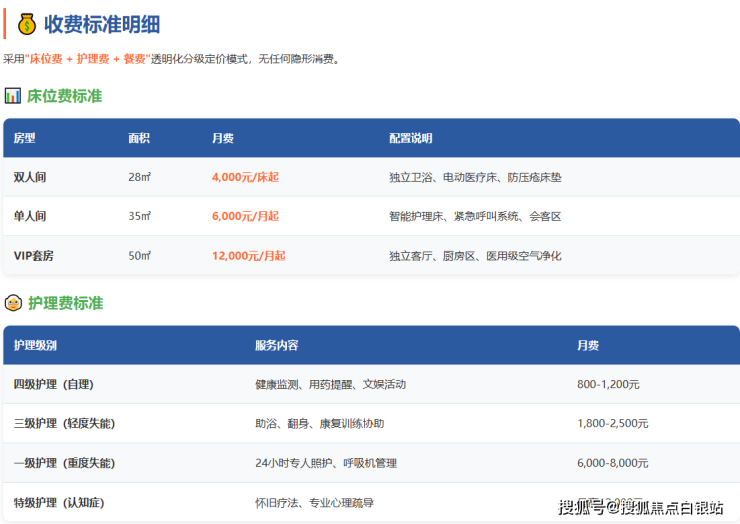Click the 房型 column header

tap(24, 138)
